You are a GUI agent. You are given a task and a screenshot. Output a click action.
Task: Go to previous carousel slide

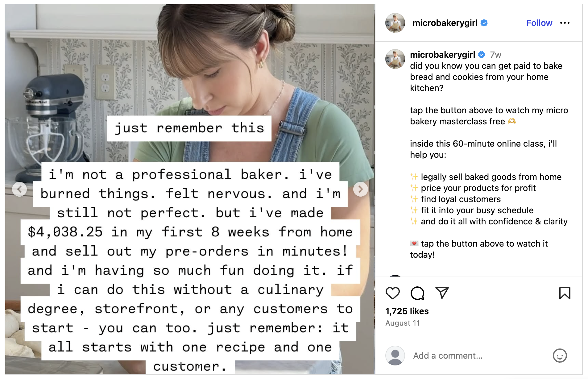pos(19,189)
